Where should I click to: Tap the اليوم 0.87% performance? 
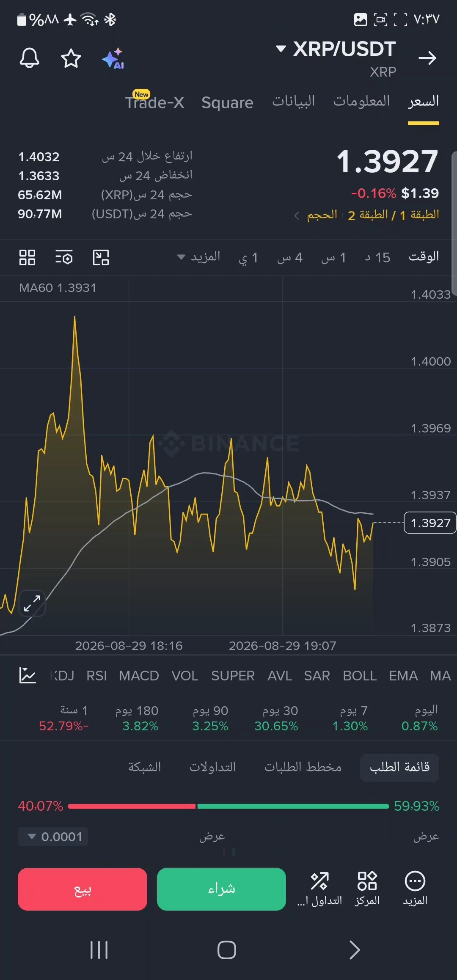(420, 718)
